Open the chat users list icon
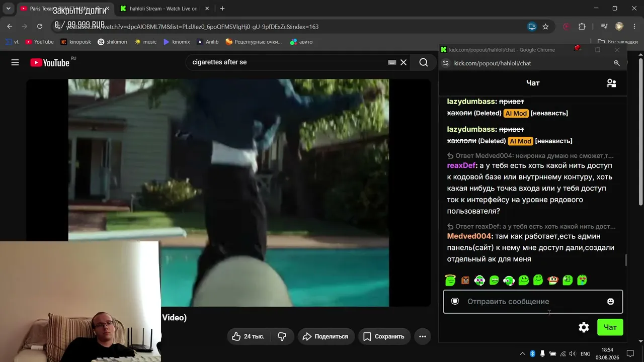Viewport: 644px width, 362px height. pyautogui.click(x=611, y=83)
